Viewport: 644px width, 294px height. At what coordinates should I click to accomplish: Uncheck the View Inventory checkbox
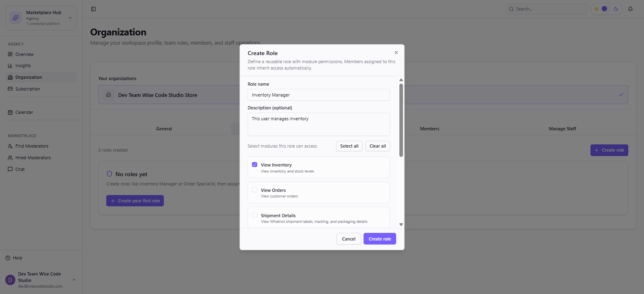254,164
